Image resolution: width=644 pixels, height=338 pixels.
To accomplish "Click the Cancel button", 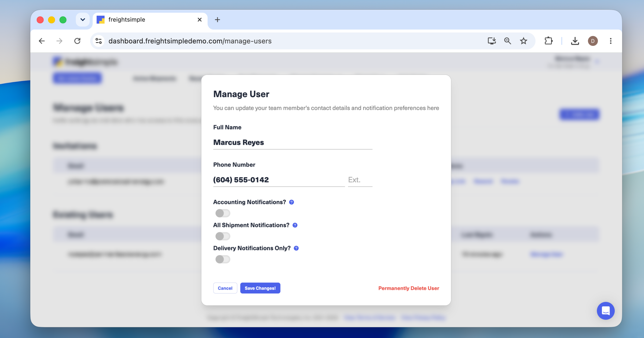I will 225,288.
